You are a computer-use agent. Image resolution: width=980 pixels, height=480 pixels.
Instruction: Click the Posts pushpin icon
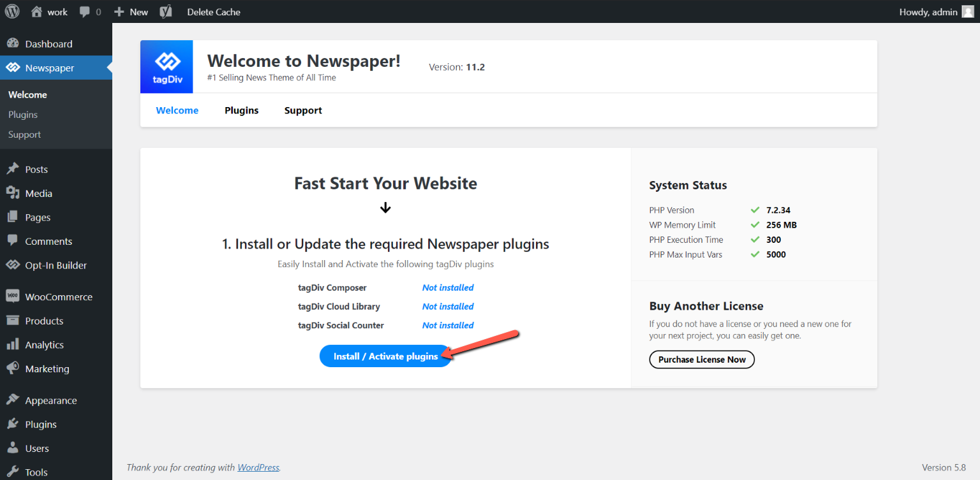(12, 169)
